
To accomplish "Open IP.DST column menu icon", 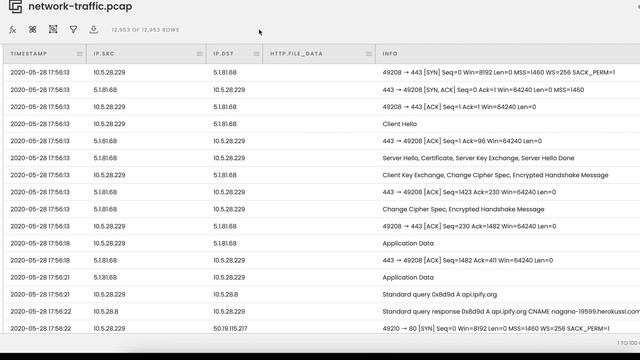I will pyautogui.click(x=256, y=54).
